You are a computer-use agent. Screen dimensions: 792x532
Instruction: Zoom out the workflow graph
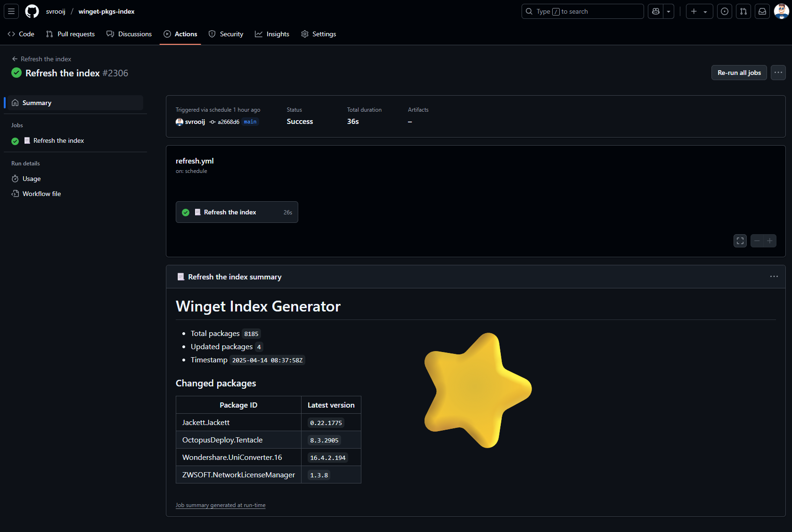pos(757,241)
